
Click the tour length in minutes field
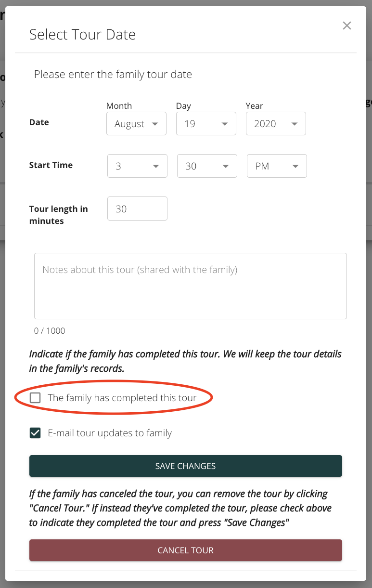tap(138, 209)
